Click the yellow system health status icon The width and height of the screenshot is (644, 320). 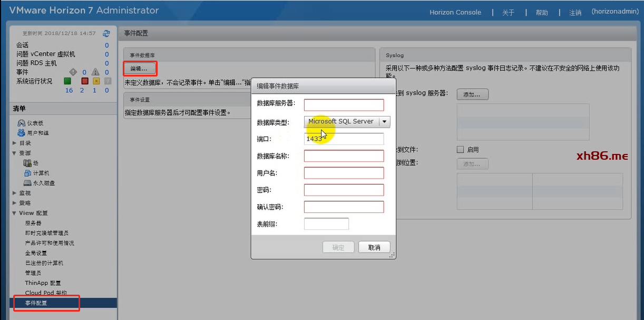pyautogui.click(x=96, y=81)
